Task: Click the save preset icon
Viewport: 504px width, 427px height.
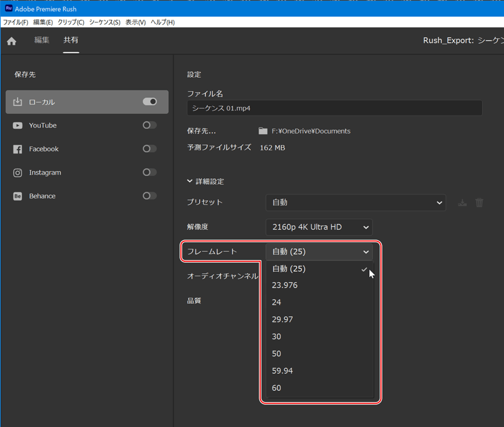Action: 462,203
